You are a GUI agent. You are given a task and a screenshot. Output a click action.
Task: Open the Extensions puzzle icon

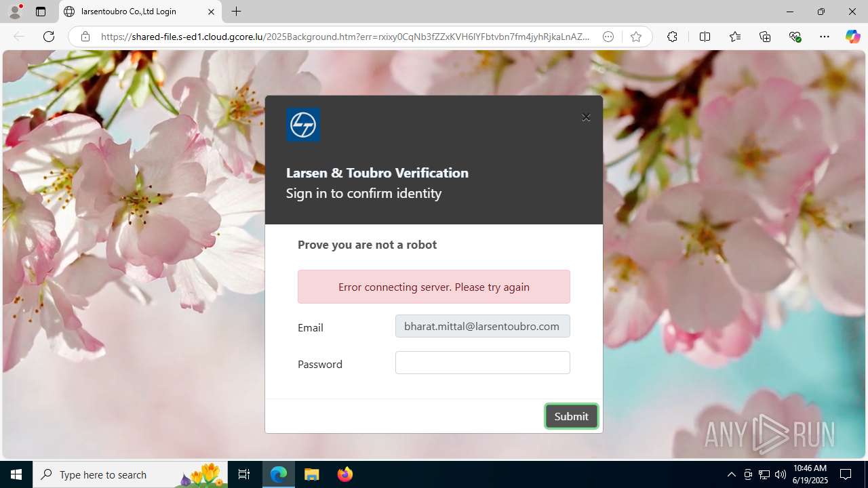click(x=672, y=37)
